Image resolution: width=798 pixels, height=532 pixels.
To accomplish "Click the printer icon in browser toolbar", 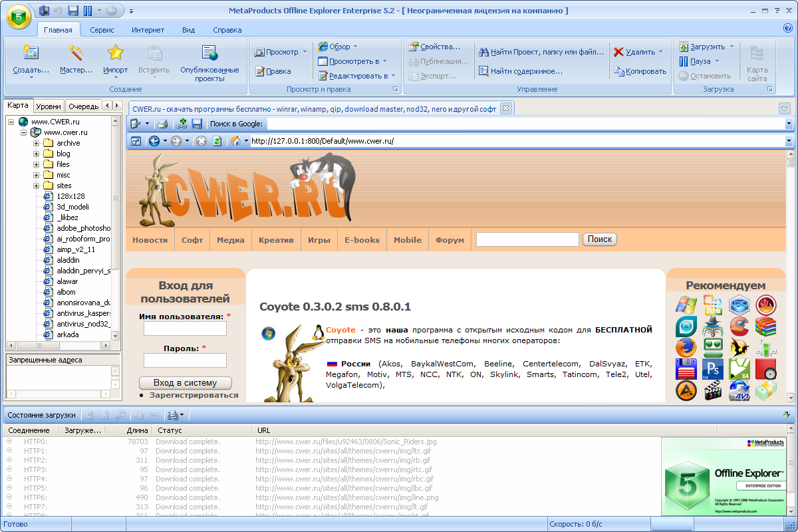I will tap(162, 124).
